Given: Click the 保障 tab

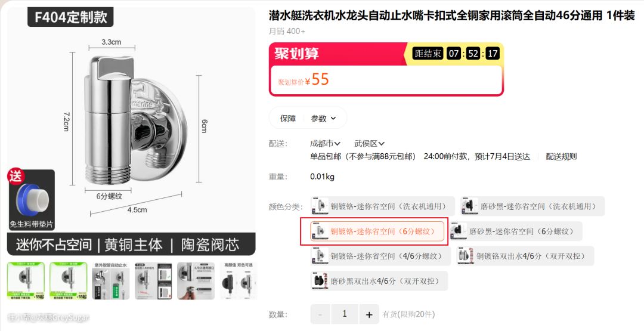Looking at the screenshot, I should (x=288, y=118).
